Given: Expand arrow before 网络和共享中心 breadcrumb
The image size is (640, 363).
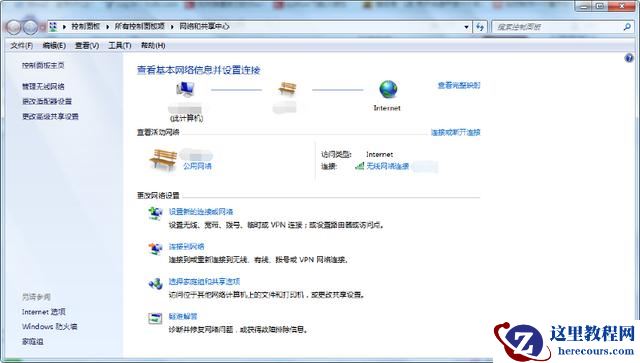Looking at the screenshot, I should pos(172,27).
